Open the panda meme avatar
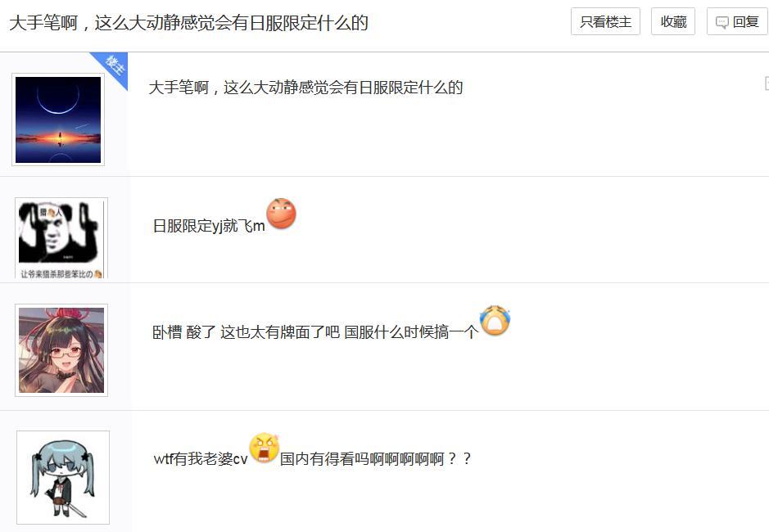Screen dimensions: 769x532 [61, 238]
